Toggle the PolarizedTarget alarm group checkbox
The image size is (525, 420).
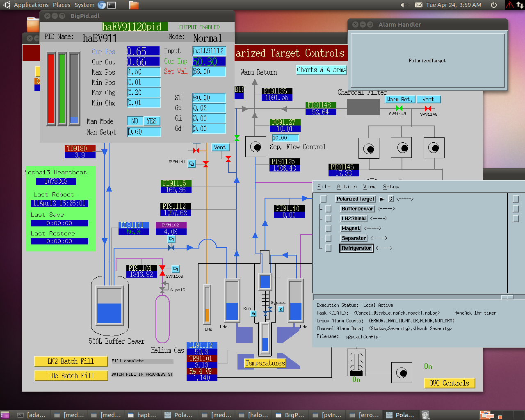(x=323, y=199)
